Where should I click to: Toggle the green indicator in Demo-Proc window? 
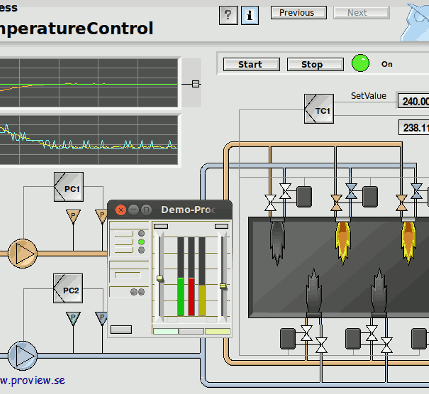[141, 242]
